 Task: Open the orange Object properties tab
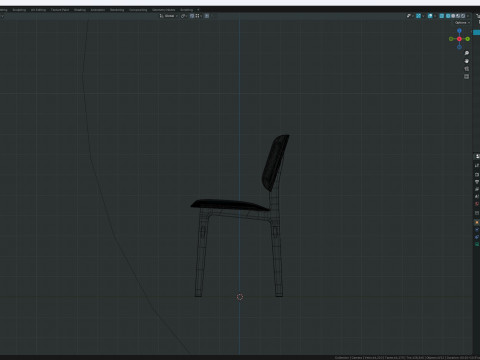point(477,222)
